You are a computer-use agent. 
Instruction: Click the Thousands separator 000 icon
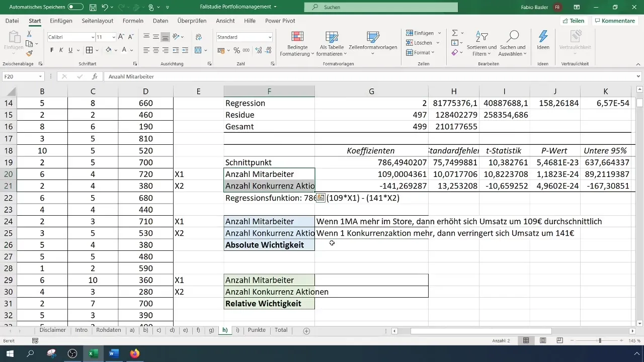(x=246, y=50)
